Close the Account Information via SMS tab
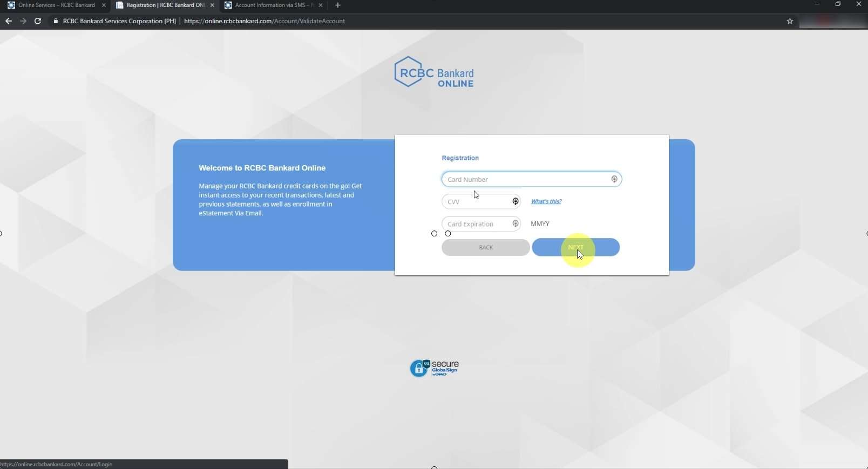The width and height of the screenshot is (868, 469). pyautogui.click(x=321, y=5)
